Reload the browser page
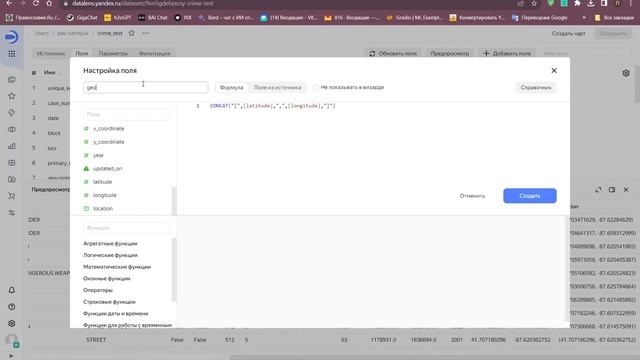The image size is (640, 360). click(x=36, y=3)
